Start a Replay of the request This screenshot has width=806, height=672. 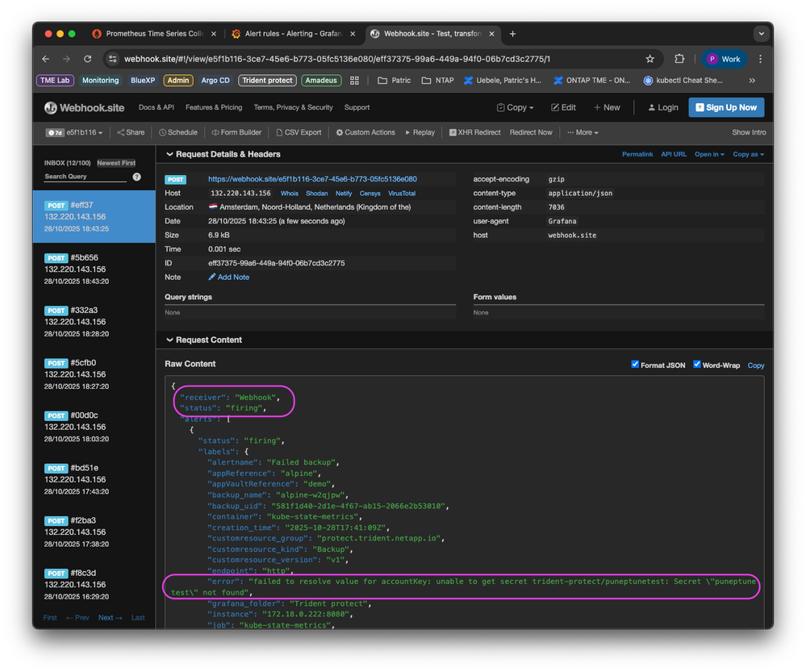coord(419,132)
